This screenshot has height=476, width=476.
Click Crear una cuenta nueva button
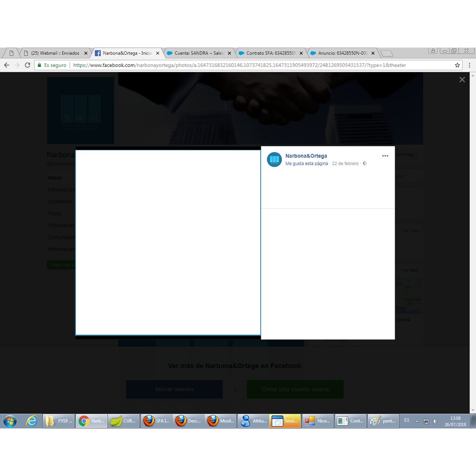295,389
